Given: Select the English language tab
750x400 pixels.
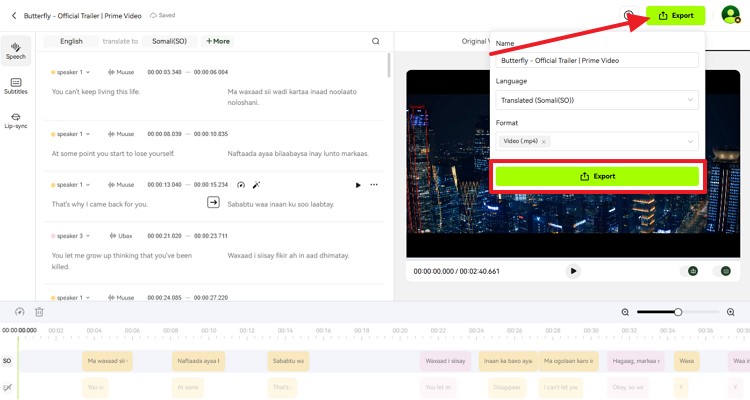Looking at the screenshot, I should point(71,41).
